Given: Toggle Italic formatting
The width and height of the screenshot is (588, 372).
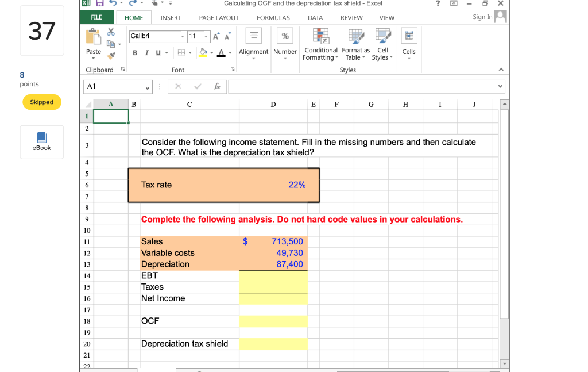Looking at the screenshot, I should (x=146, y=52).
